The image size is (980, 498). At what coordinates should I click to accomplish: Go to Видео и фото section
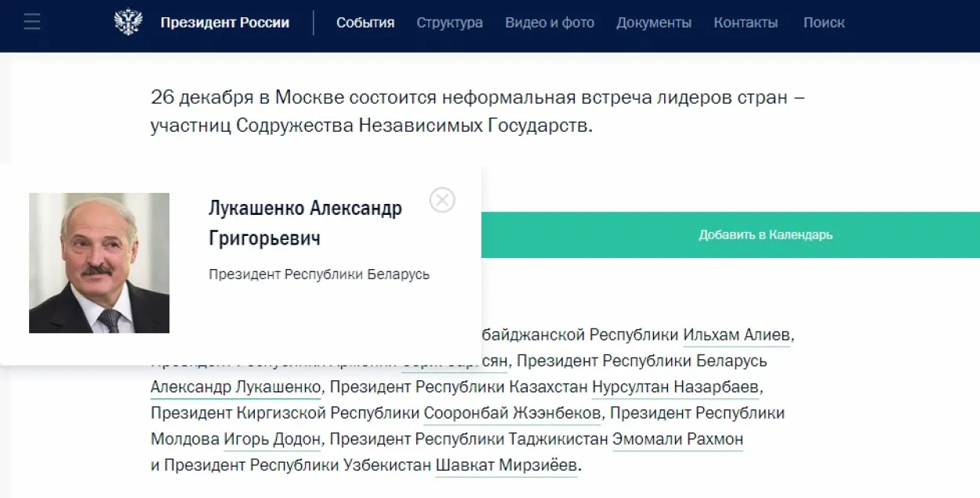[x=550, y=23]
